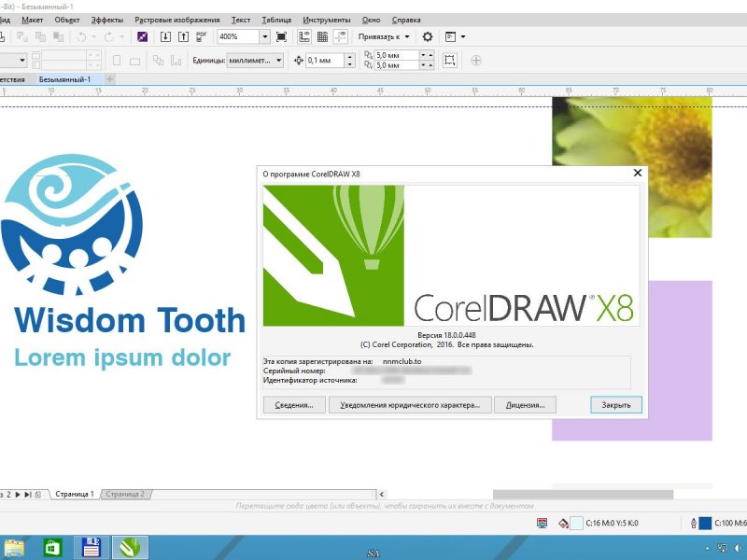Click the Сведения... button
The image size is (747, 560).
tap(294, 405)
